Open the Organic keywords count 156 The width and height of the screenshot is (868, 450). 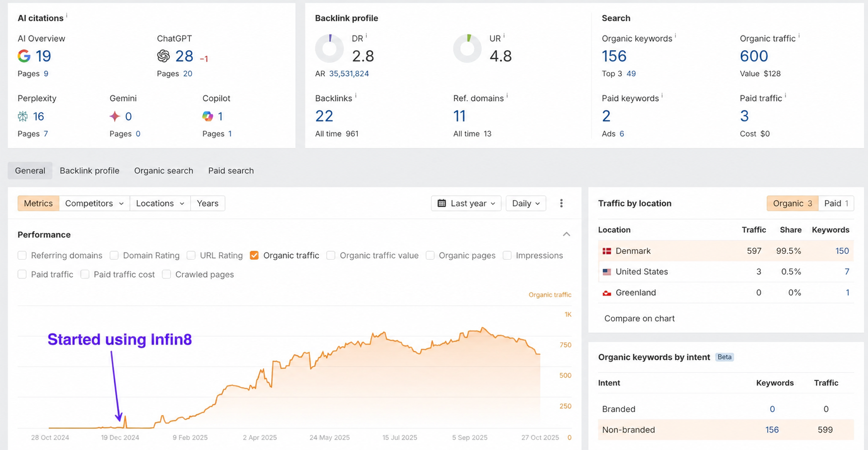click(x=614, y=56)
